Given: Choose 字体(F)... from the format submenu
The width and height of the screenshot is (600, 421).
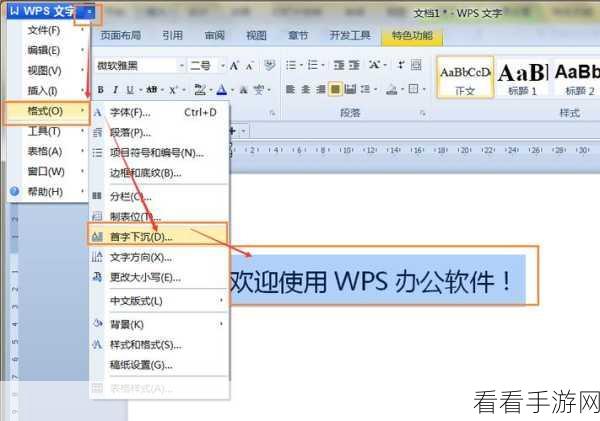Looking at the screenshot, I should pos(159,113).
